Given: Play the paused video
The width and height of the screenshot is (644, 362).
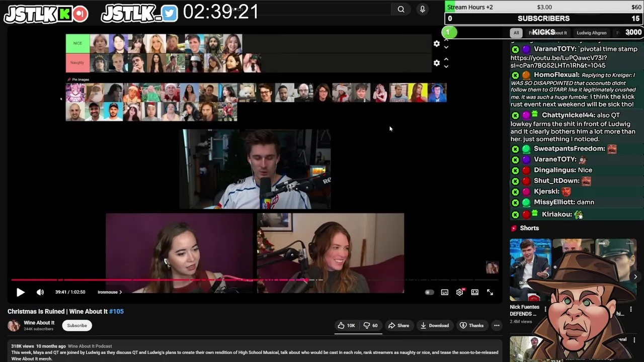Looking at the screenshot, I should point(21,292).
